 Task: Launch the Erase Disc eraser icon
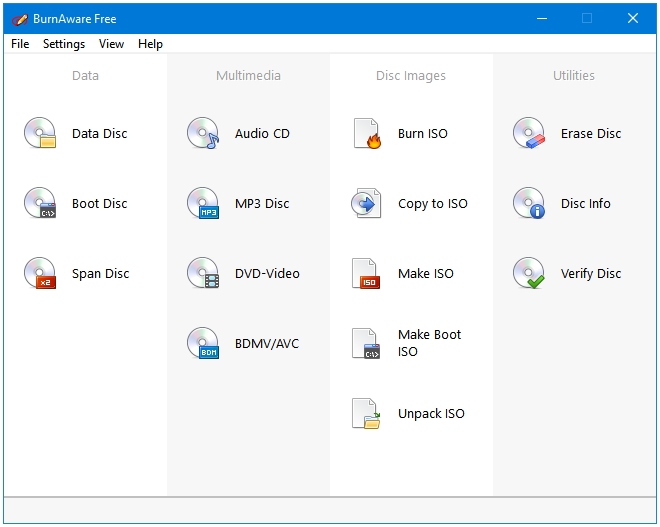pos(529,133)
